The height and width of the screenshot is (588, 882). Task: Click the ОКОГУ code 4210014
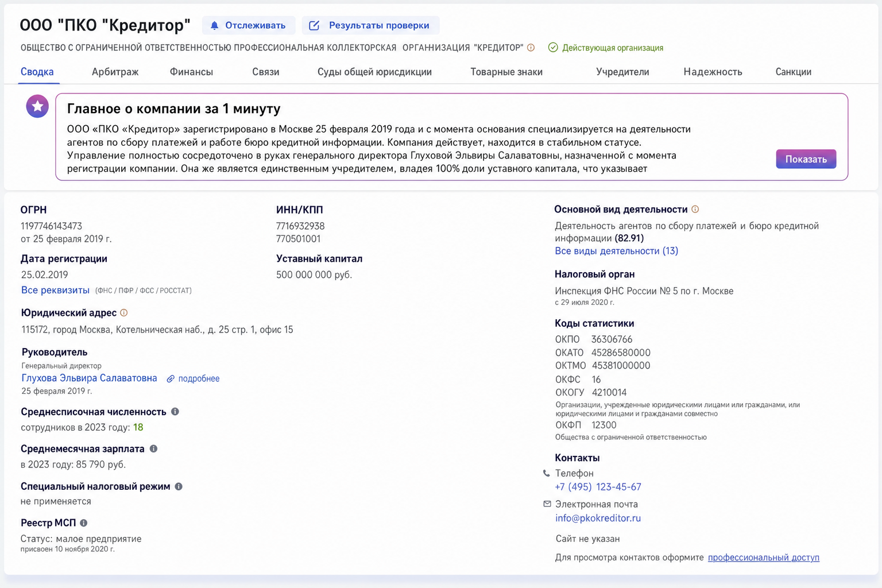pyautogui.click(x=609, y=393)
